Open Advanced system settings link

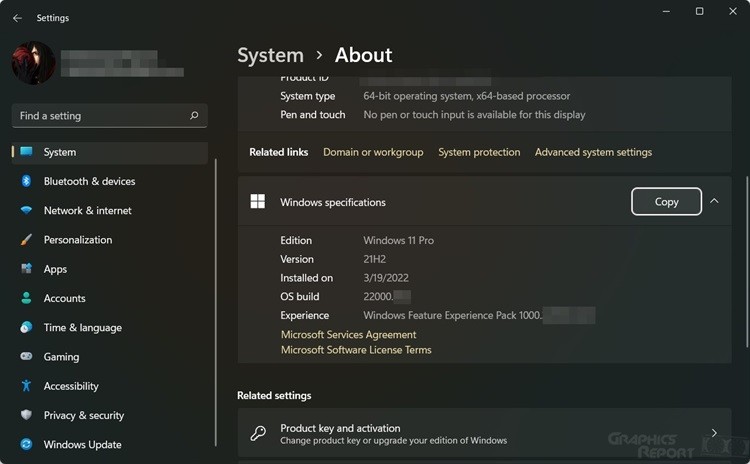[x=593, y=152]
